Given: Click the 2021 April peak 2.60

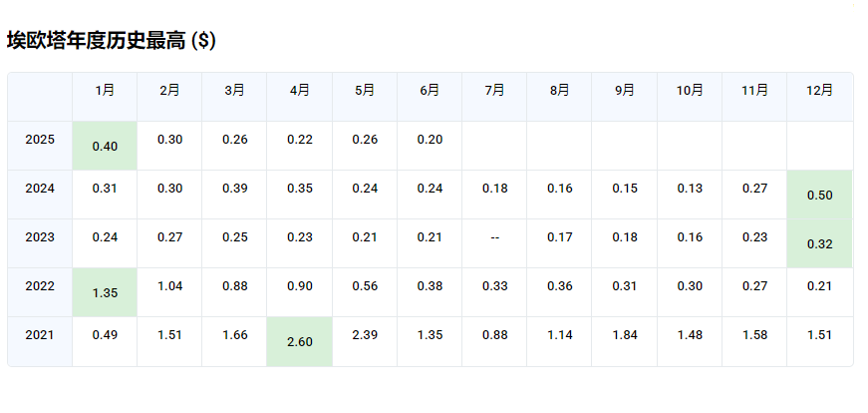Looking at the screenshot, I should [300, 342].
